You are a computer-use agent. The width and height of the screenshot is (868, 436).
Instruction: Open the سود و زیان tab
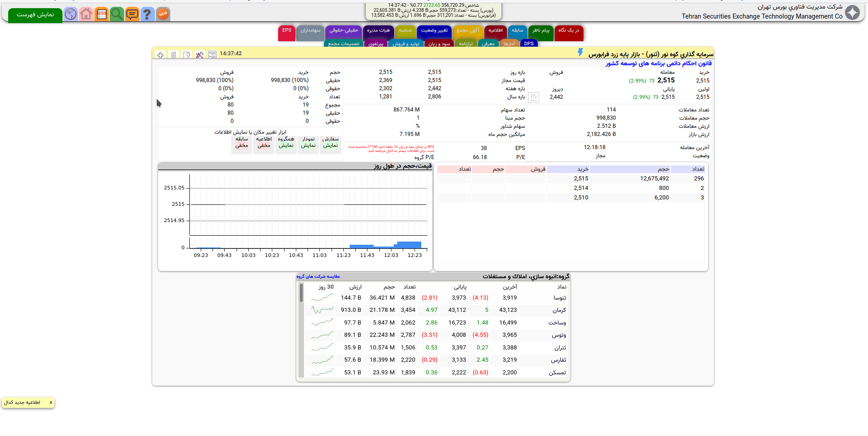[439, 44]
